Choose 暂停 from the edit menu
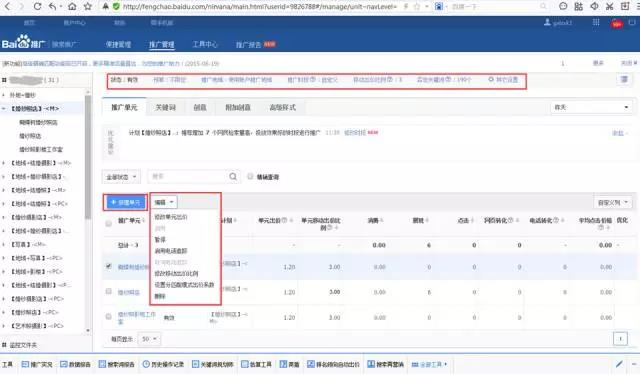Viewport: 640px width, 374px height. pos(160,239)
